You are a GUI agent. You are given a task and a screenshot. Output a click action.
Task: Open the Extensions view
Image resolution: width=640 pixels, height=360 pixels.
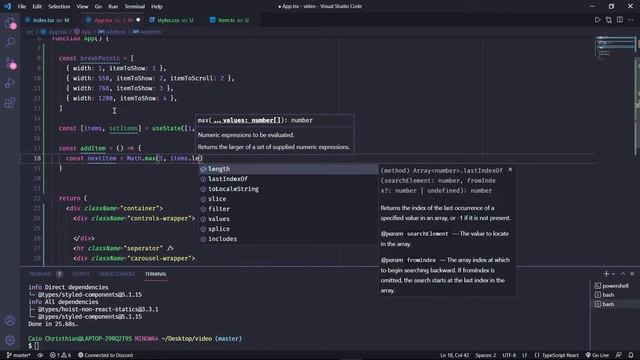click(x=10, y=102)
